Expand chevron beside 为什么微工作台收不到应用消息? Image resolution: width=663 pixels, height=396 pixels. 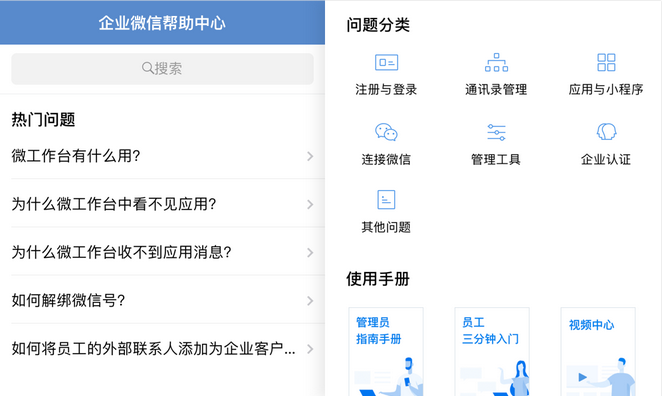[x=310, y=253]
